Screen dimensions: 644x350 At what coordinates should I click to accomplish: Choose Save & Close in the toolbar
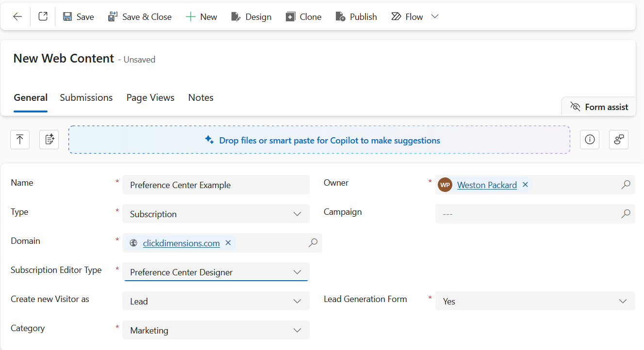pos(140,16)
